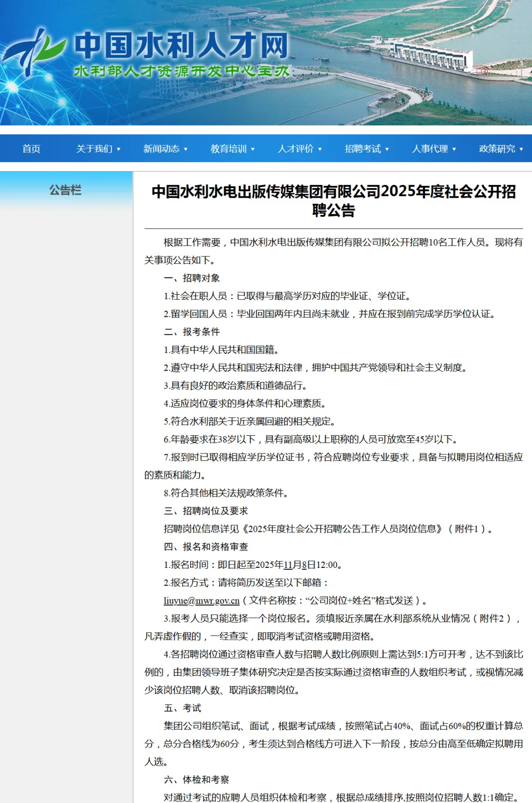Image resolution: width=532 pixels, height=803 pixels.
Task: Click heading 五、考试
Action: 182,708
